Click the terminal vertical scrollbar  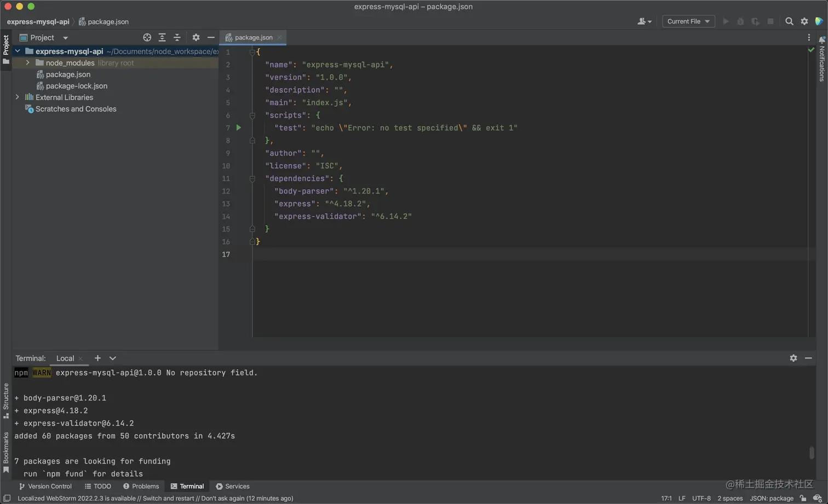811,453
